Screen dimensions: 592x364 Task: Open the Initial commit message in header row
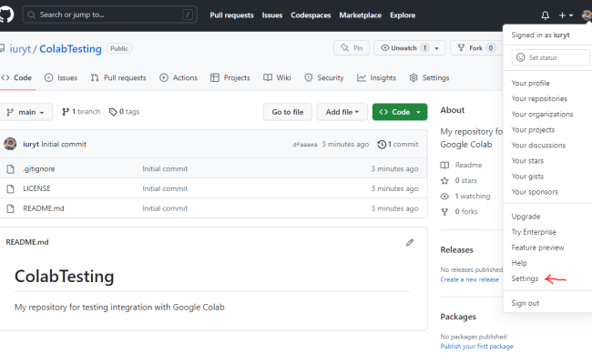point(64,144)
